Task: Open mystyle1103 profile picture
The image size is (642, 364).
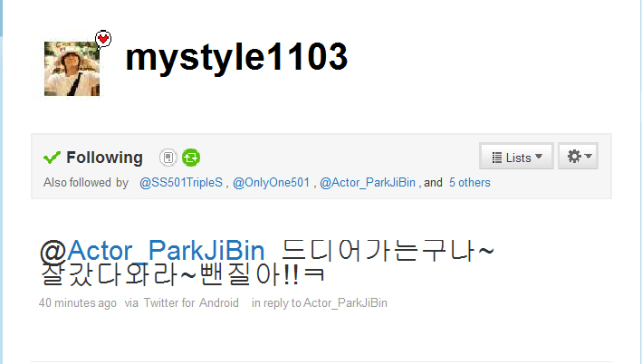Action: click(x=72, y=69)
